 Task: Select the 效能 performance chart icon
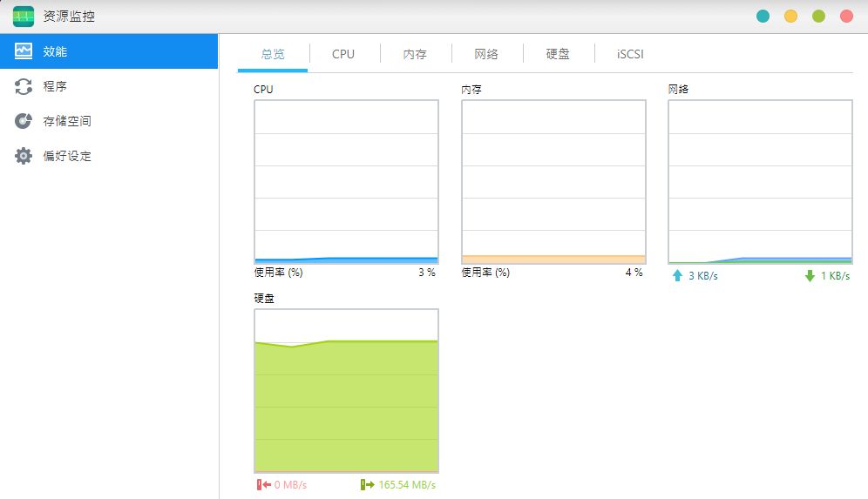click(24, 51)
